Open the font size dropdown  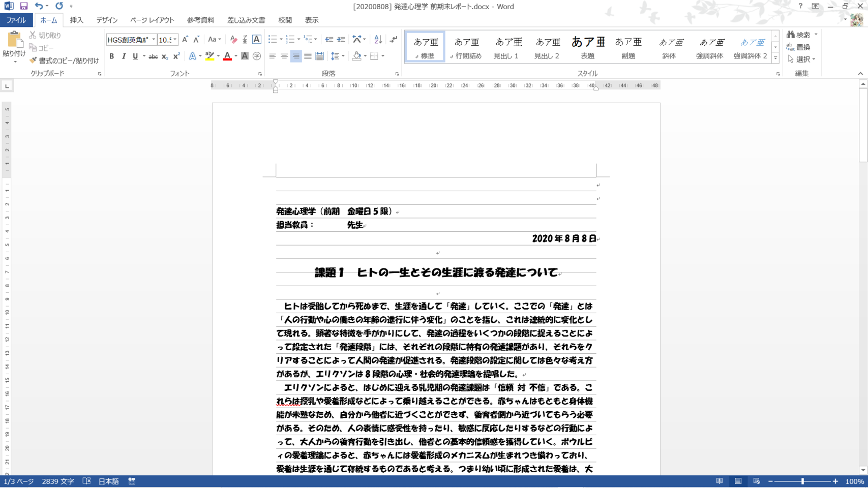pyautogui.click(x=175, y=40)
